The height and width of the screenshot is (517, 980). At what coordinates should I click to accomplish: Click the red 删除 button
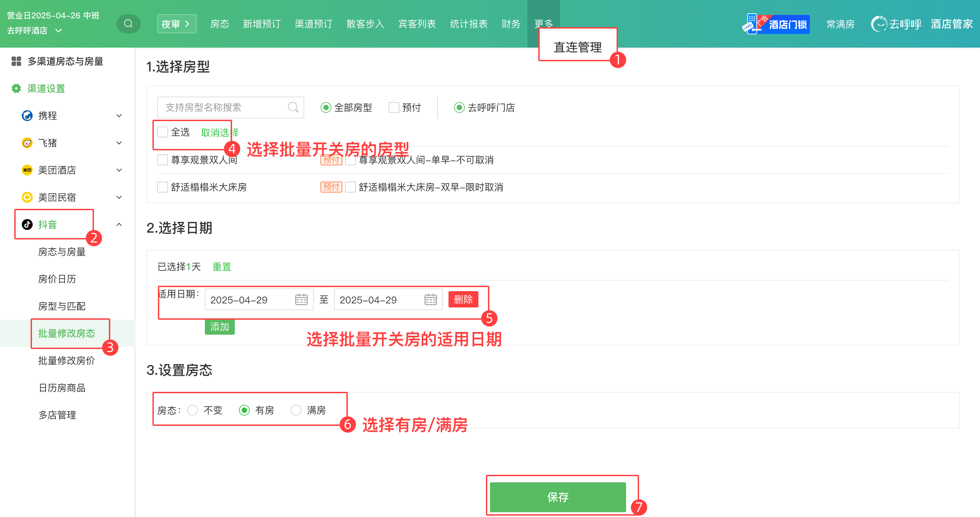pos(463,300)
